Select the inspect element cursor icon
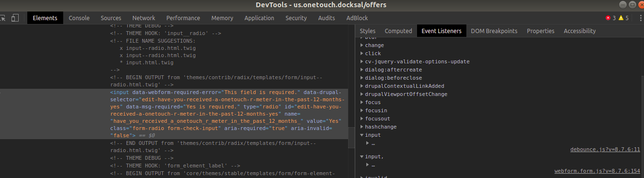This screenshot has height=178, width=644. pos(2,18)
